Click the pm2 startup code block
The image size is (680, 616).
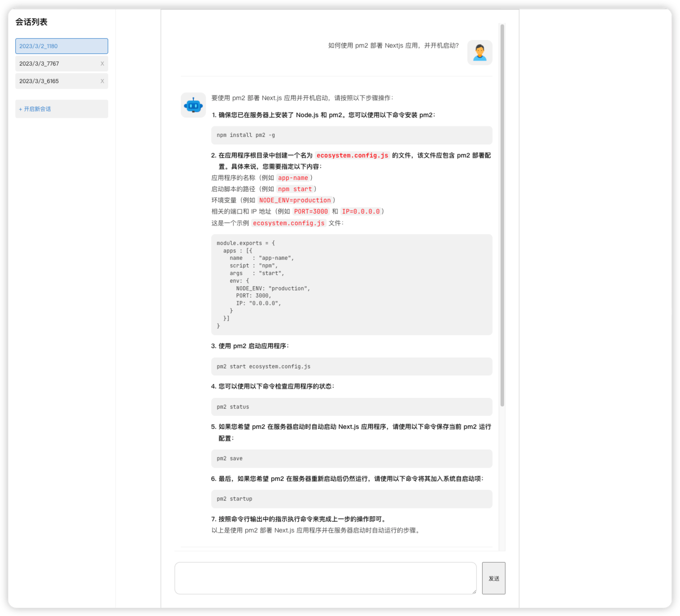point(351,499)
